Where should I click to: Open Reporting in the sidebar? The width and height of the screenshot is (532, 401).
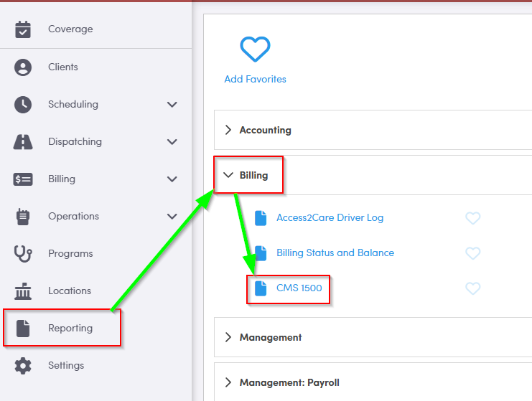pos(70,329)
